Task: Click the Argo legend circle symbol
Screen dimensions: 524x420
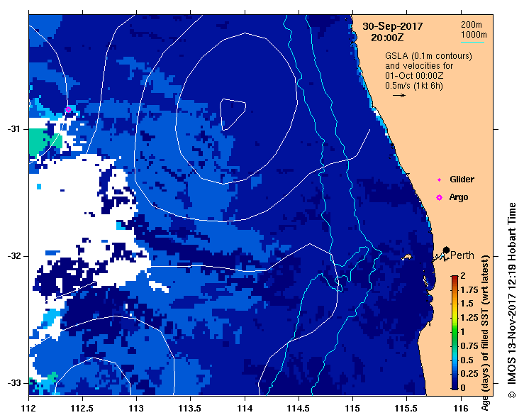Action: [439, 198]
